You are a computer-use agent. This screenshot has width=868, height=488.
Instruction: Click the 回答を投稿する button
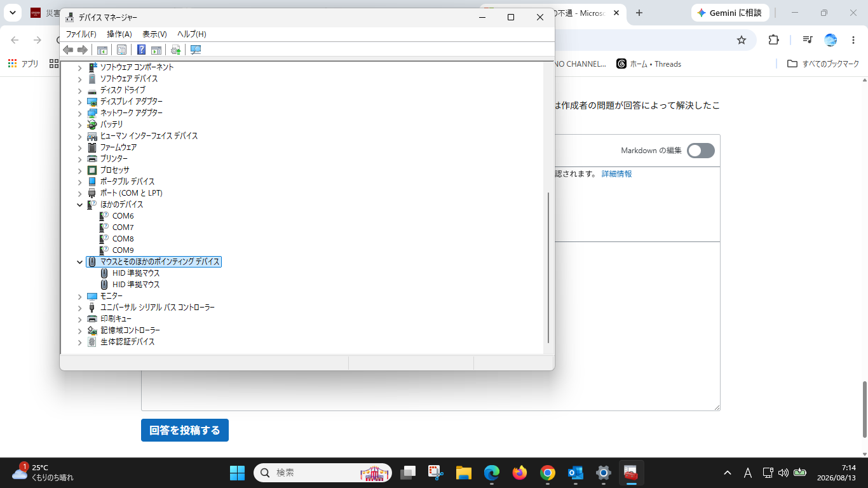[x=185, y=430]
